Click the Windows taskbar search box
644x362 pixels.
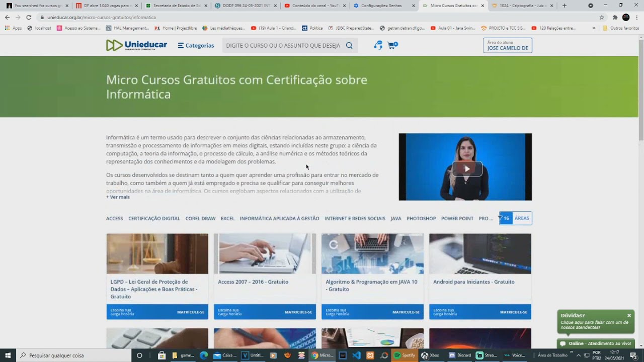tap(74, 355)
